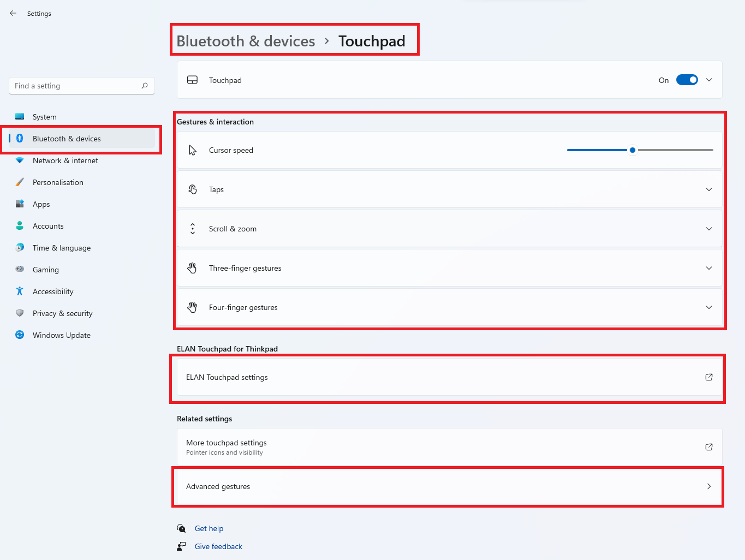Open ELAN Touchpad settings via external link icon
The image size is (745, 560).
coord(708,377)
